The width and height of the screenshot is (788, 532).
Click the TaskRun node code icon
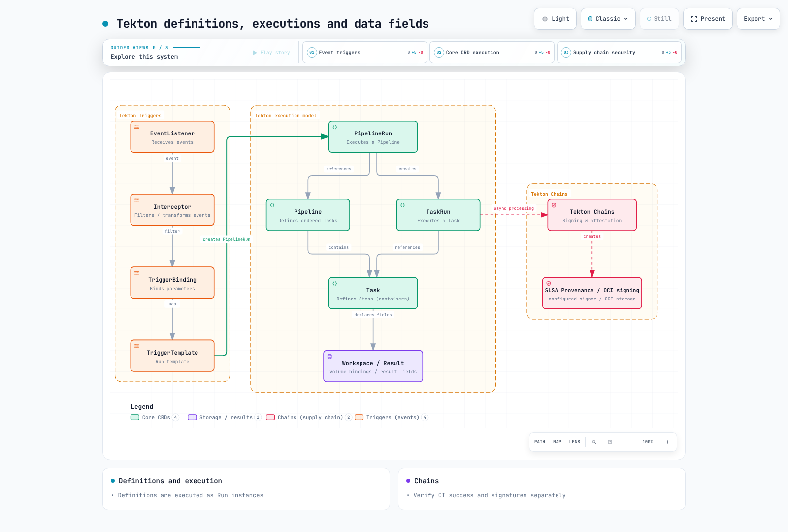pyautogui.click(x=403, y=205)
